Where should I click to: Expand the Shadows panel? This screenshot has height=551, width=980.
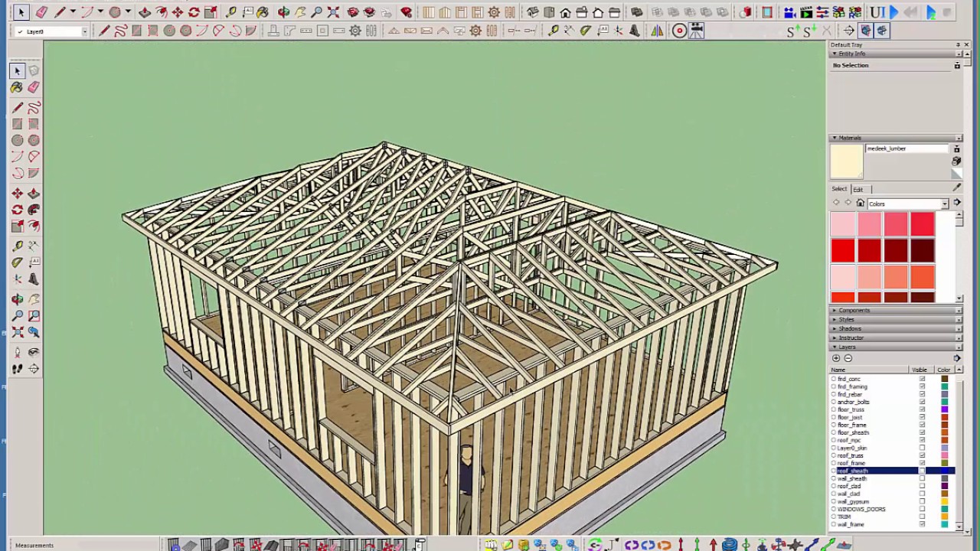[x=895, y=328]
